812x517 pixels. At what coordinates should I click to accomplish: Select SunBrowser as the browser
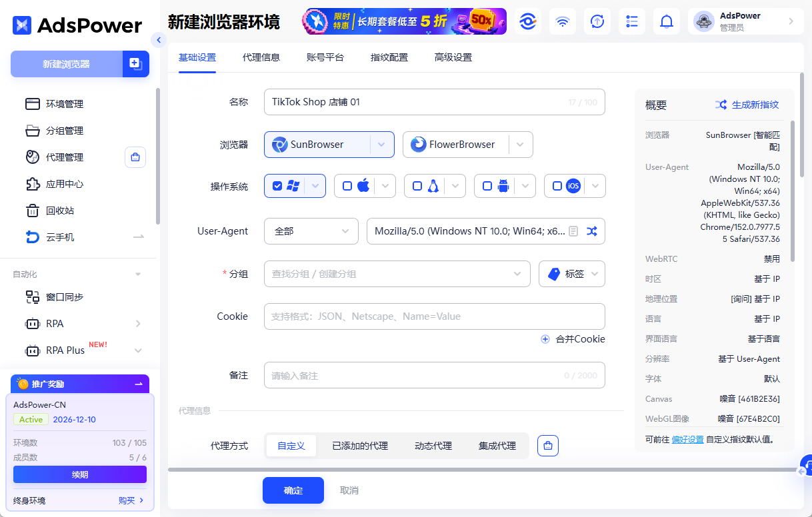317,145
